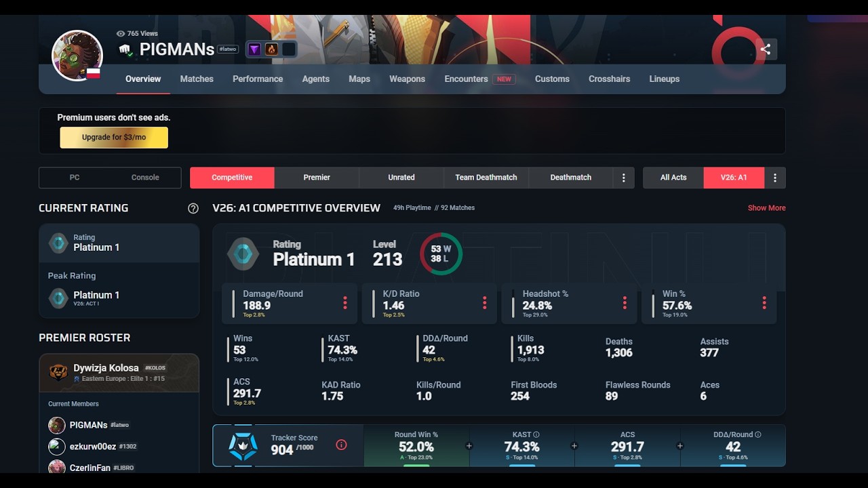Click Upgrade for $3/mo button
This screenshot has height=488, width=868.
click(114, 138)
